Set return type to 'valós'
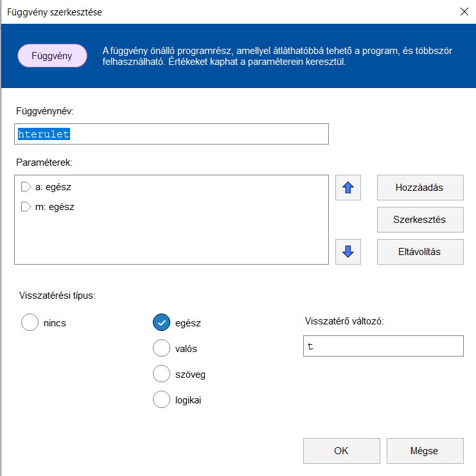This screenshot has width=476, height=476. 161,348
